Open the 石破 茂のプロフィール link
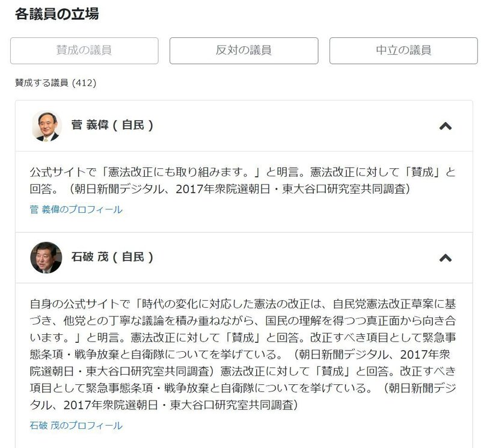481x448 pixels. (76, 425)
